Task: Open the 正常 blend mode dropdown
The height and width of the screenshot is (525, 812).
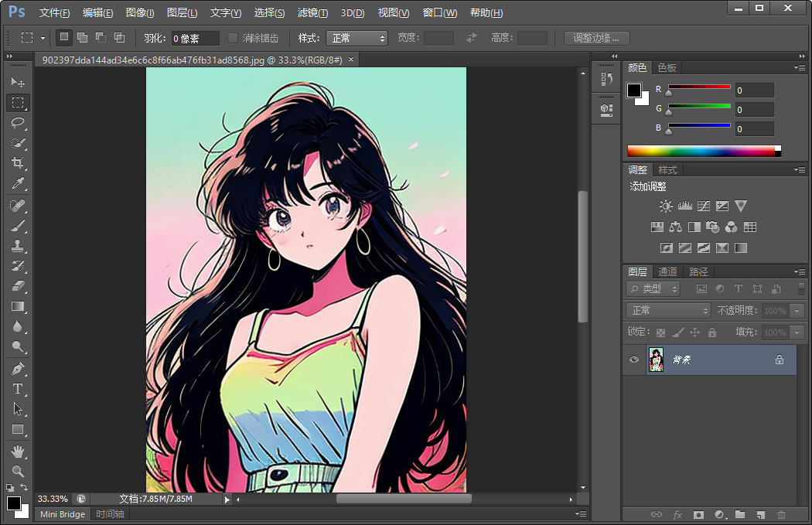Action: (668, 310)
